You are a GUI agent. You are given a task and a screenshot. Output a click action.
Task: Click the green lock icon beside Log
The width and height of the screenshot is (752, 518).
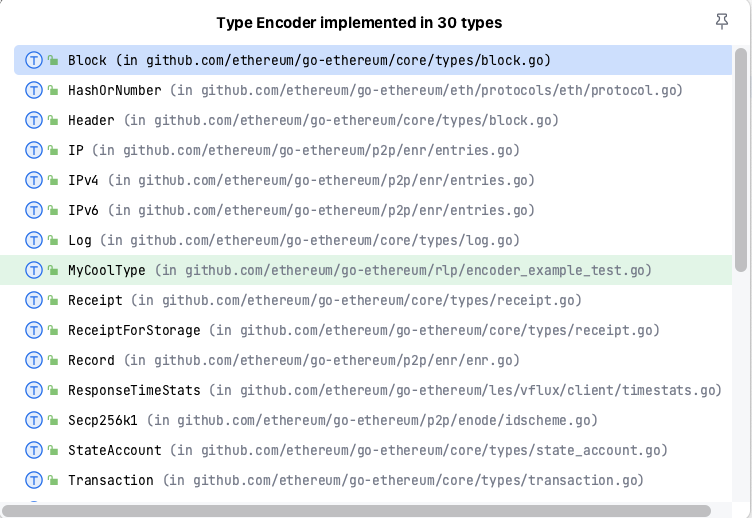click(x=53, y=240)
